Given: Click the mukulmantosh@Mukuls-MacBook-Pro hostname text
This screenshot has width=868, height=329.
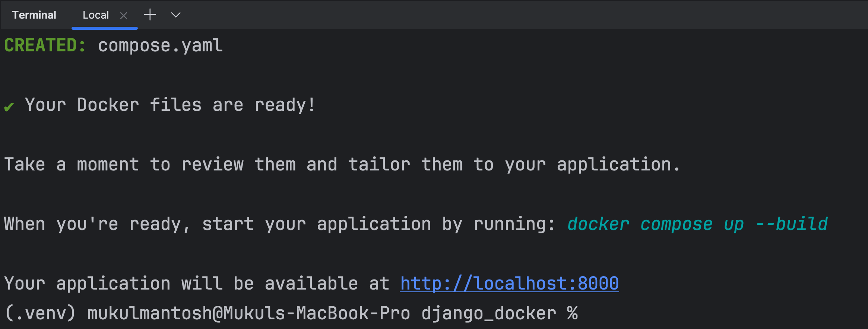Looking at the screenshot, I should coord(248,313).
